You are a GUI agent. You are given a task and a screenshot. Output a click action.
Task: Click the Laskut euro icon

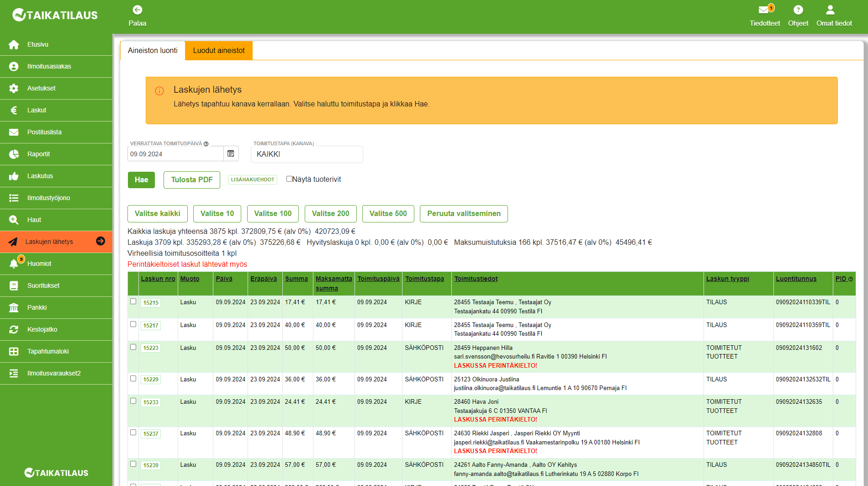14,110
